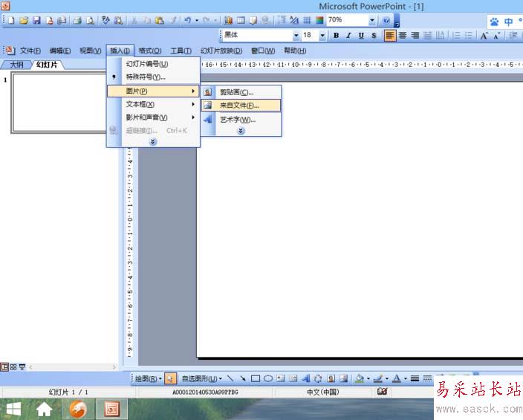Open the 格式 menu
The height and width of the screenshot is (420, 523).
pyautogui.click(x=150, y=51)
